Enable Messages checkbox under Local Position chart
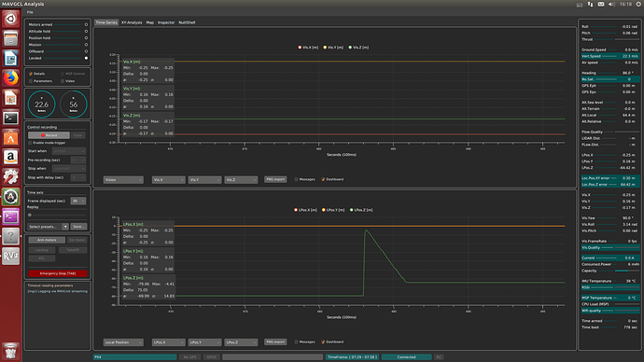The height and width of the screenshot is (362, 644). [x=297, y=341]
